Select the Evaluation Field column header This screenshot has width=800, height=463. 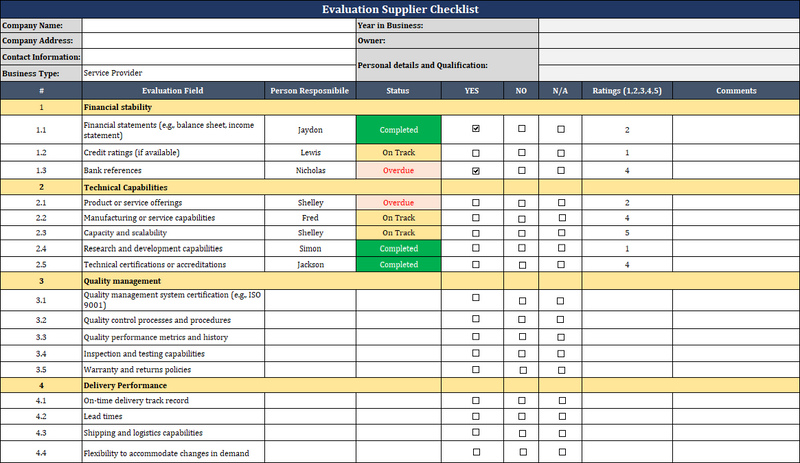pyautogui.click(x=173, y=90)
